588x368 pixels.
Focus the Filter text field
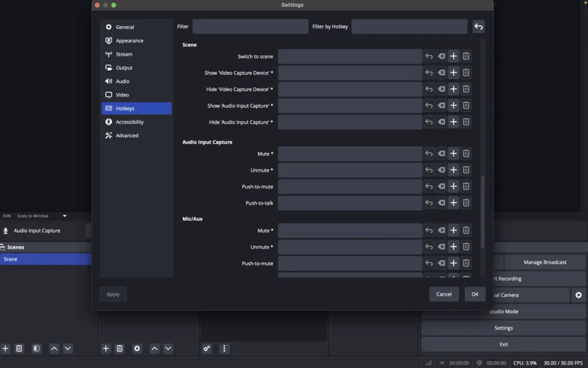pos(250,26)
